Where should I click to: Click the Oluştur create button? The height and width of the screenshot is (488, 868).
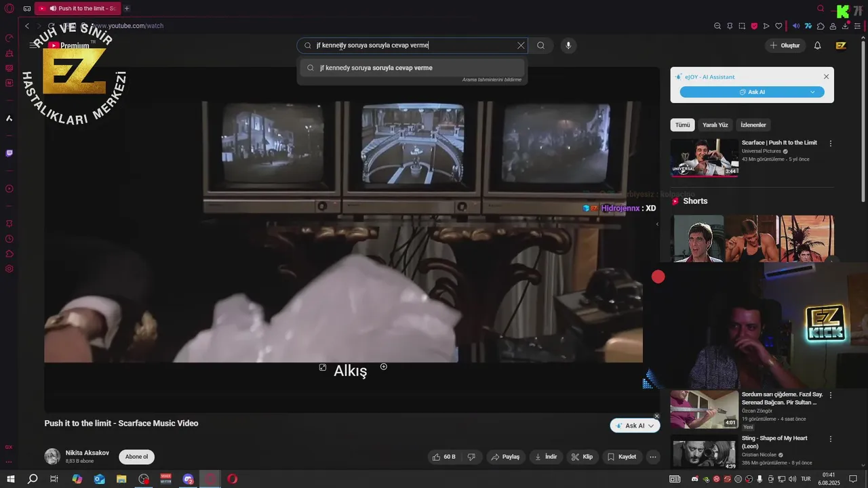(x=785, y=45)
